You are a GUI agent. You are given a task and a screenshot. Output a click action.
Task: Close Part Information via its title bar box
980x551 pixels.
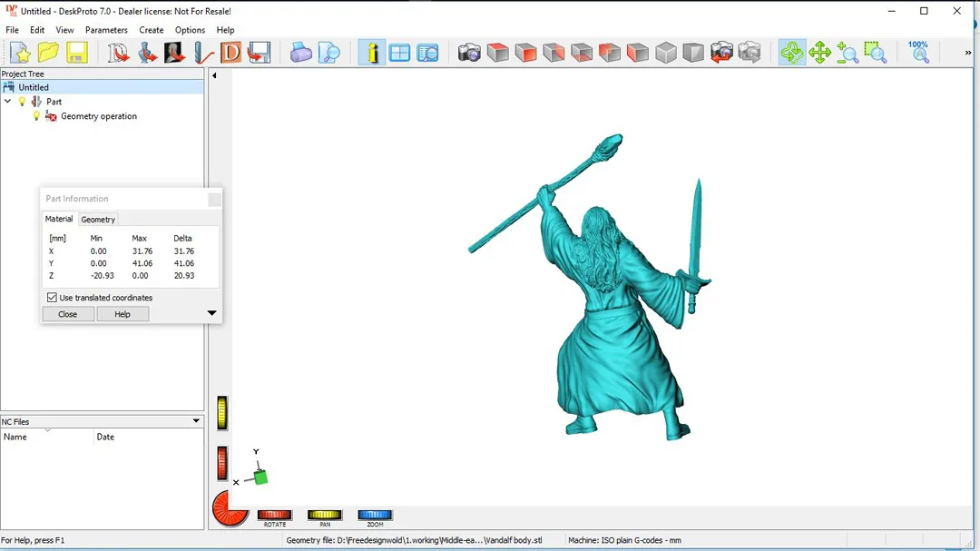214,199
